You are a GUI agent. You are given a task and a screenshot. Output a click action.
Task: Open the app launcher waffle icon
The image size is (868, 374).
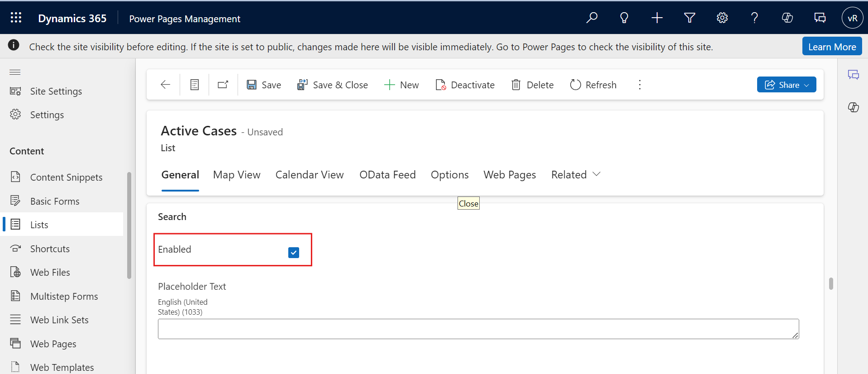pos(16,18)
